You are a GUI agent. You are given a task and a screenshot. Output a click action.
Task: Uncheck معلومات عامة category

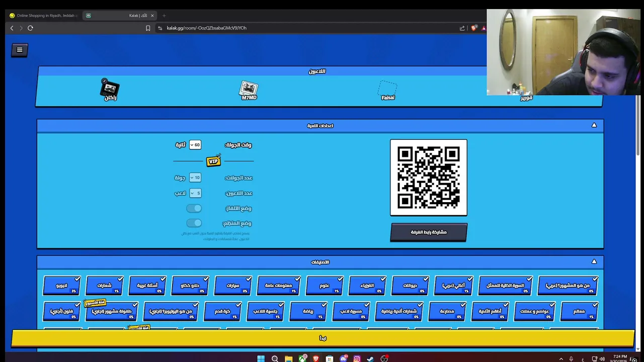click(279, 285)
